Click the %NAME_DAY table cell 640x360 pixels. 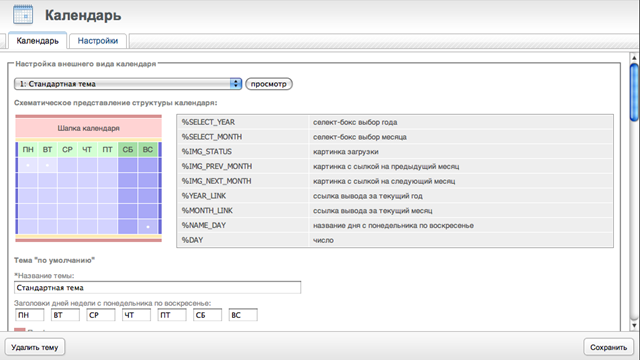(x=243, y=225)
